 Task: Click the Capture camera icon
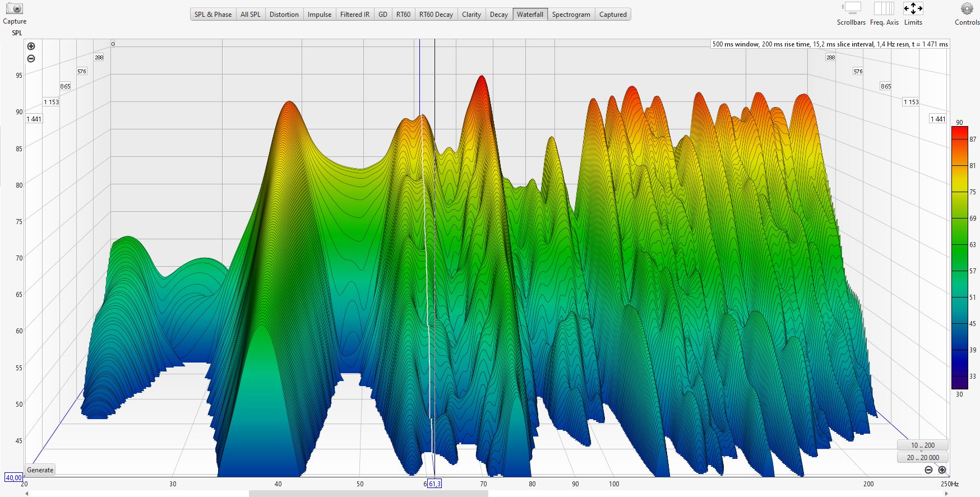[14, 9]
